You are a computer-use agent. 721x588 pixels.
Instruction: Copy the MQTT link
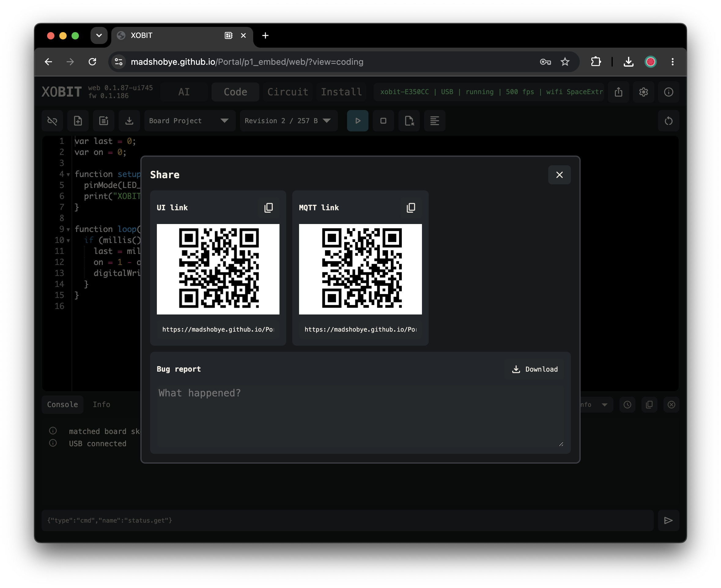[411, 208]
